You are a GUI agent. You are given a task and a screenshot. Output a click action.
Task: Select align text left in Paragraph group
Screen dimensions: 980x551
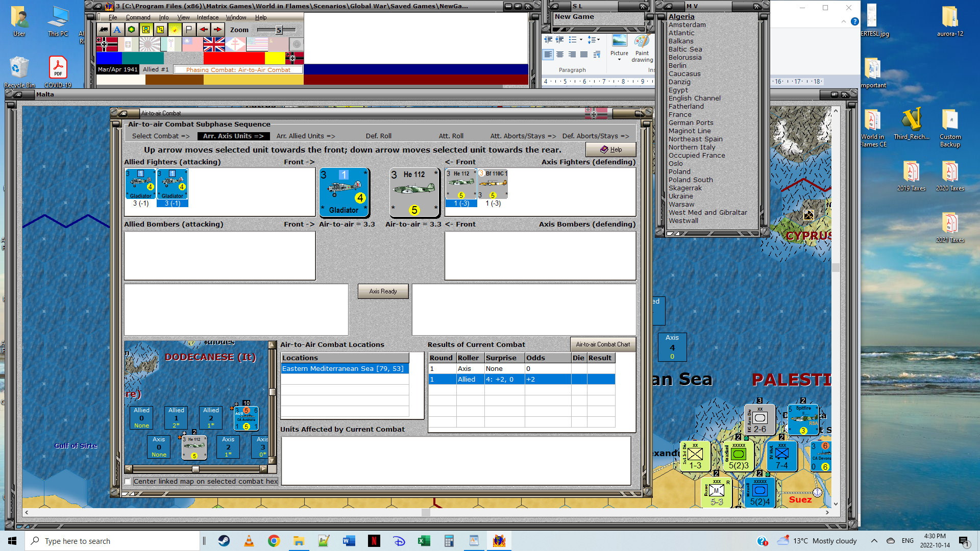point(548,55)
